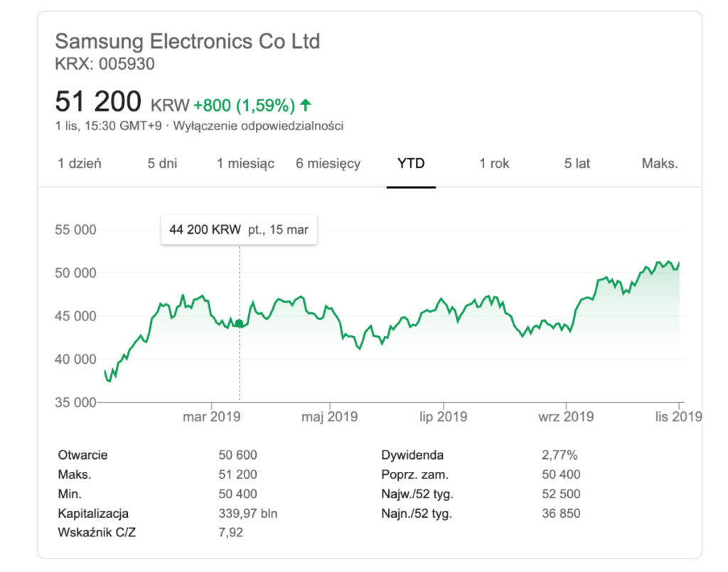
Task: Click the 52 500 value
Action: coord(561,494)
